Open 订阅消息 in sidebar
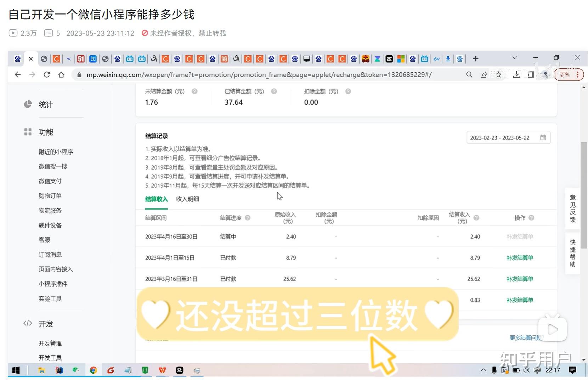 point(50,255)
